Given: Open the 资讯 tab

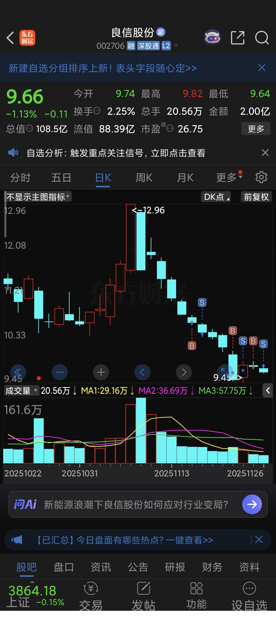Looking at the screenshot, I should 101,567.
